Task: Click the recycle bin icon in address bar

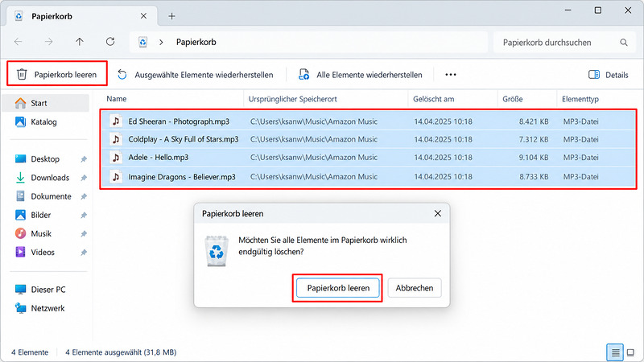Action: coord(142,42)
